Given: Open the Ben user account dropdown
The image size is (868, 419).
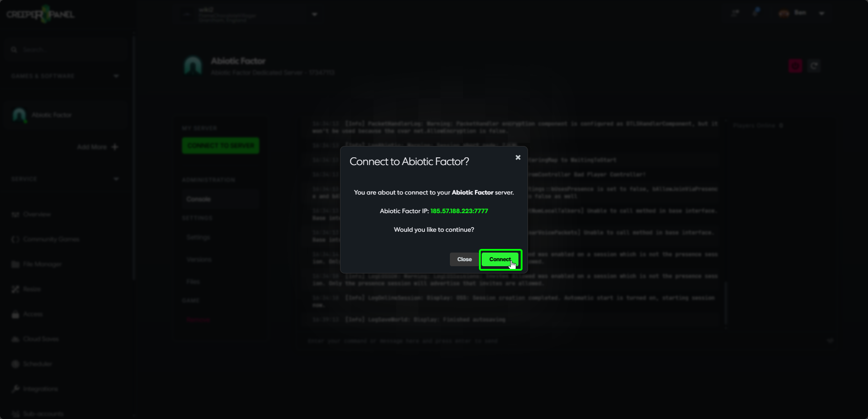Looking at the screenshot, I should point(822,13).
